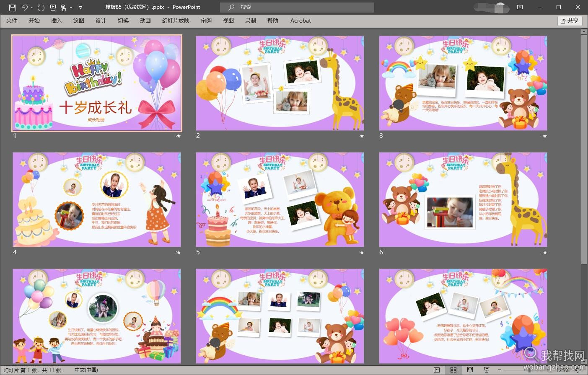Open the 录制 tab

(x=251, y=21)
